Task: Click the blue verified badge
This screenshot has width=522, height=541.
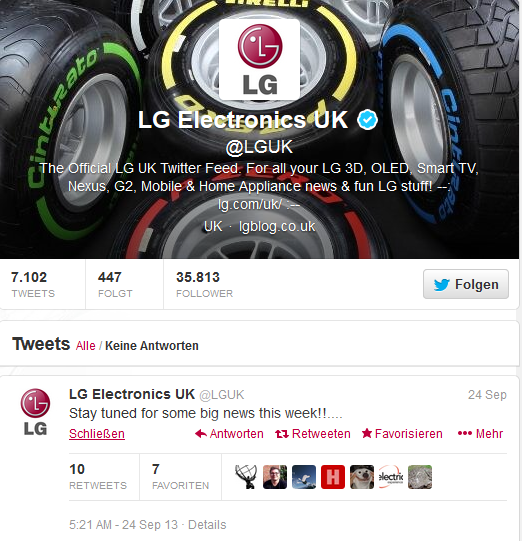Action: [x=367, y=120]
